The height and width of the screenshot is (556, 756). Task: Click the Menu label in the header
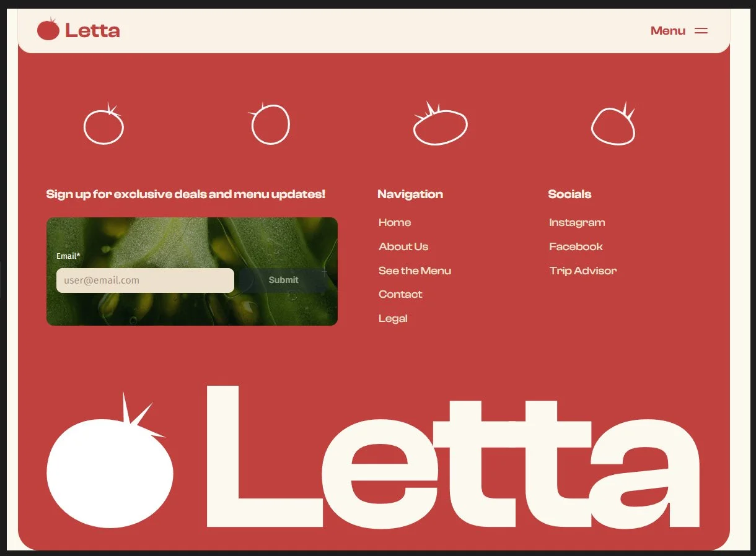pos(668,31)
